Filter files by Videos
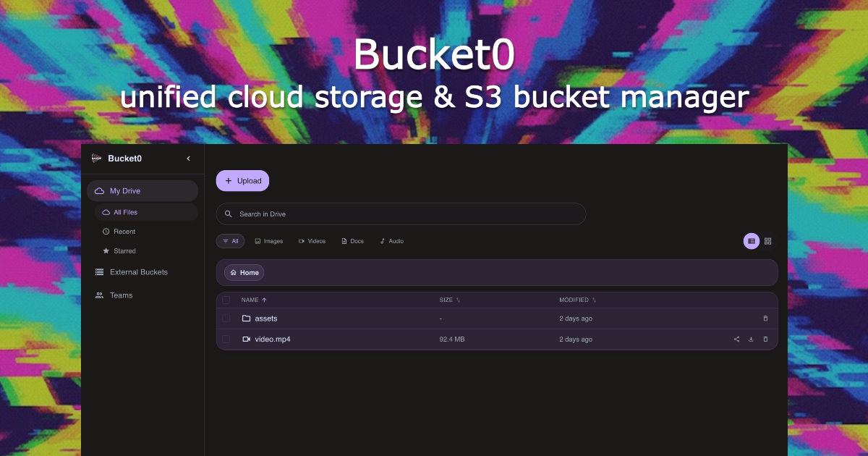This screenshot has height=456, width=868. (312, 240)
